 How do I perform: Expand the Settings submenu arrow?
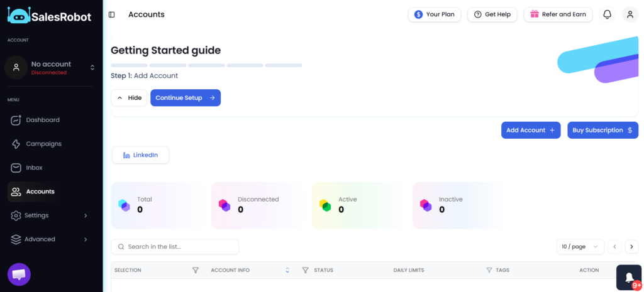[86, 216]
